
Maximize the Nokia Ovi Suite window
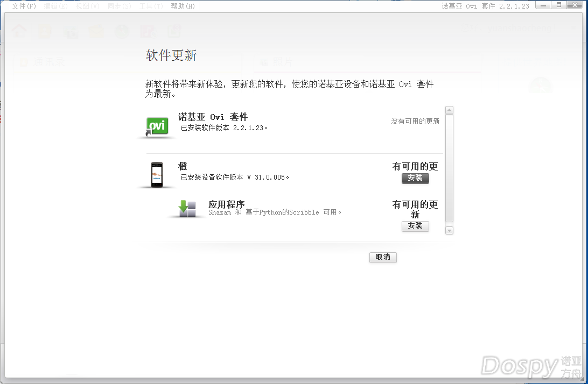coord(559,5)
